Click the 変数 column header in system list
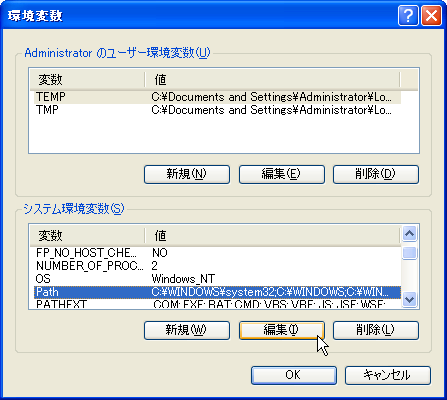 coord(87,236)
